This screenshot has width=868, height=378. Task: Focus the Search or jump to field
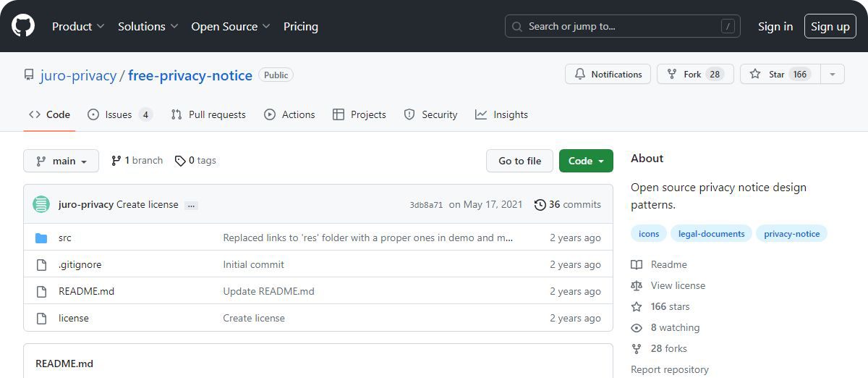point(622,26)
